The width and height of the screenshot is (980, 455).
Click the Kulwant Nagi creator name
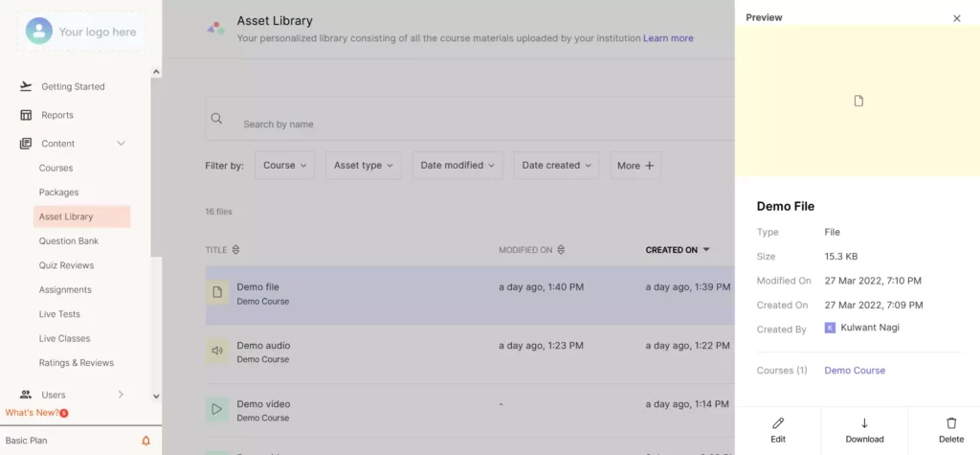click(870, 328)
